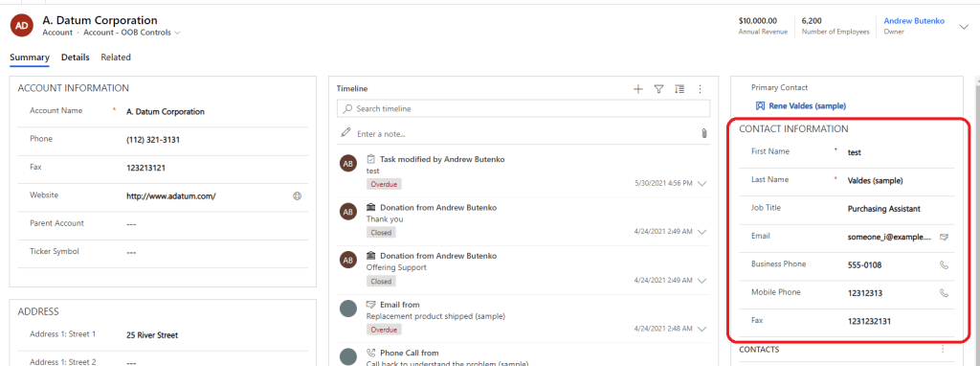Open the Related tab

point(116,57)
